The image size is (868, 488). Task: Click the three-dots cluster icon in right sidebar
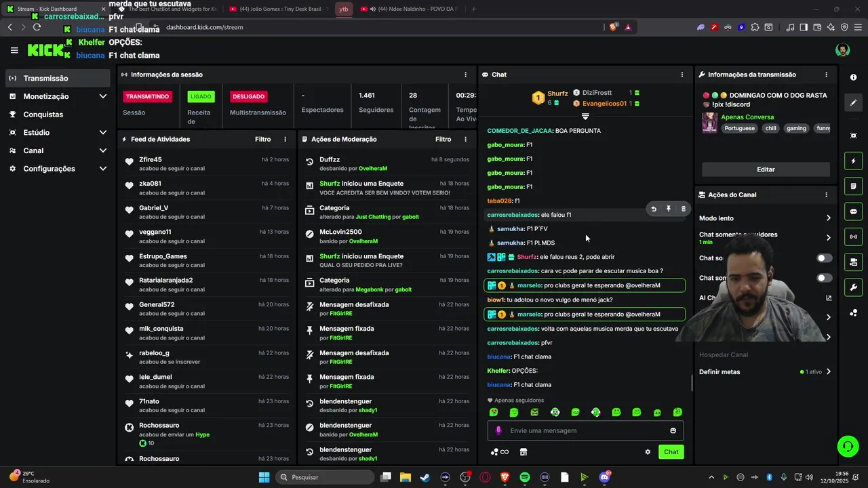853,312
